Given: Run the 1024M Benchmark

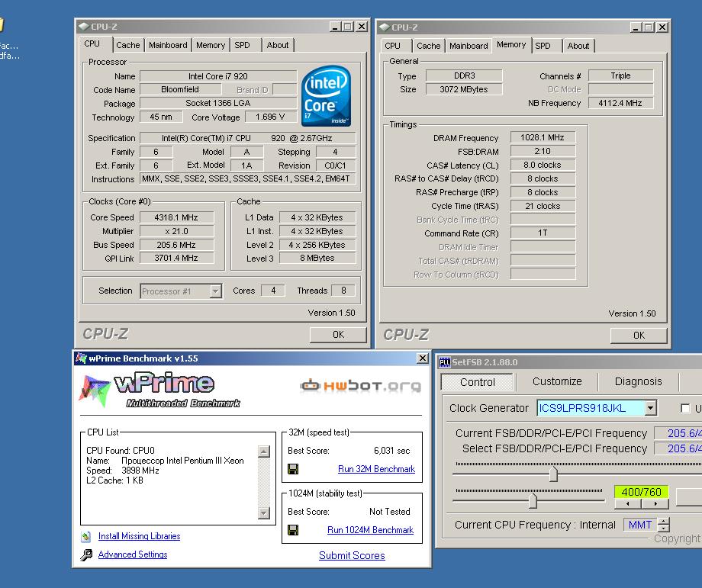Looking at the screenshot, I should [370, 530].
